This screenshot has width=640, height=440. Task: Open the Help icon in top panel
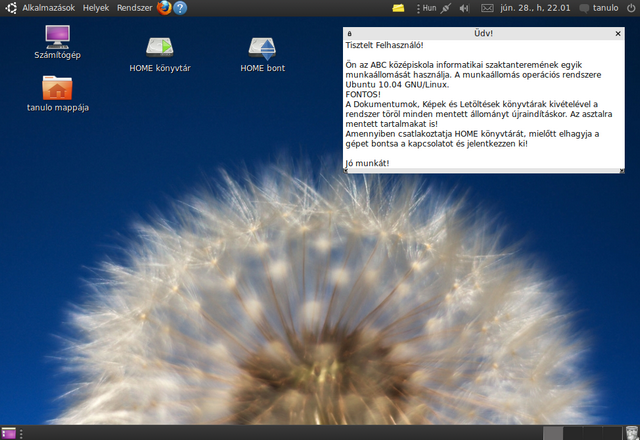coord(180,8)
